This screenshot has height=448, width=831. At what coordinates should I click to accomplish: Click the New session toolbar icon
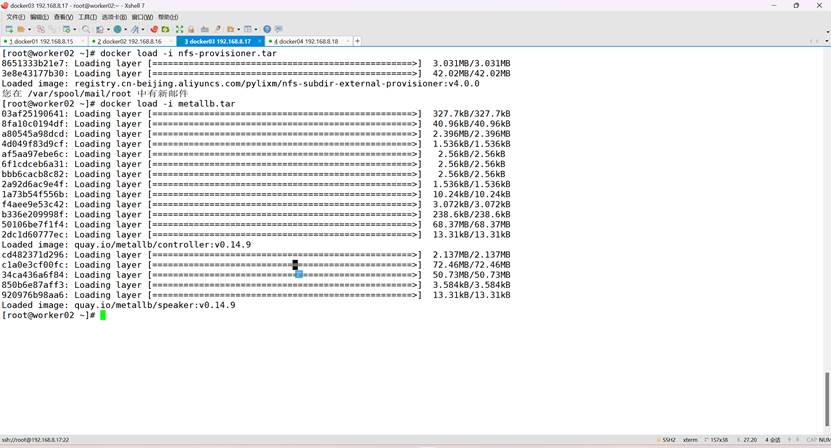click(x=9, y=29)
